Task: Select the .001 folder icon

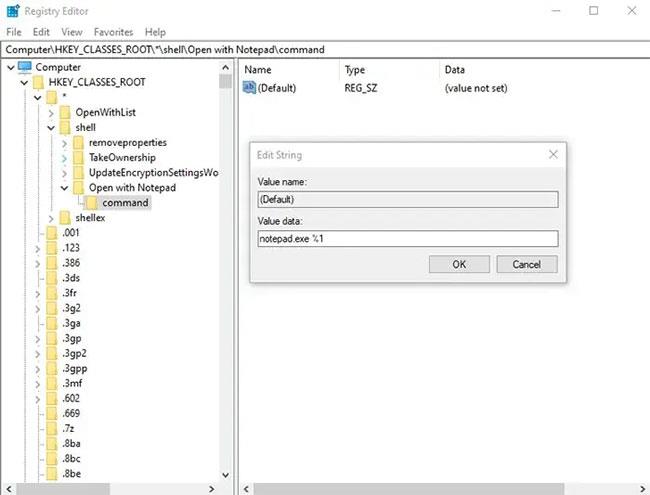Action: click(51, 233)
